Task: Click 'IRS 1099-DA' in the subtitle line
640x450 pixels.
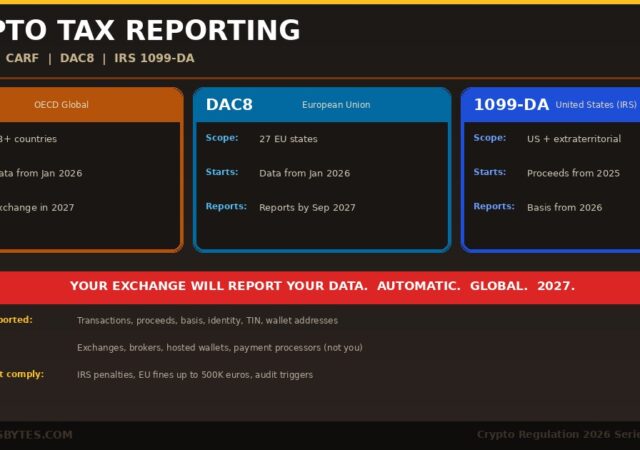Action: click(154, 58)
